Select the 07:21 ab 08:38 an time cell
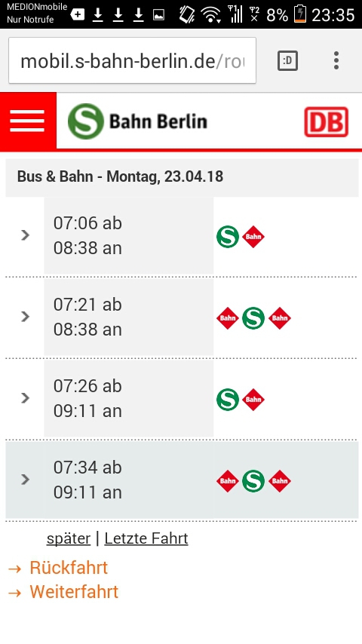The height and width of the screenshot is (644, 362). [129, 317]
